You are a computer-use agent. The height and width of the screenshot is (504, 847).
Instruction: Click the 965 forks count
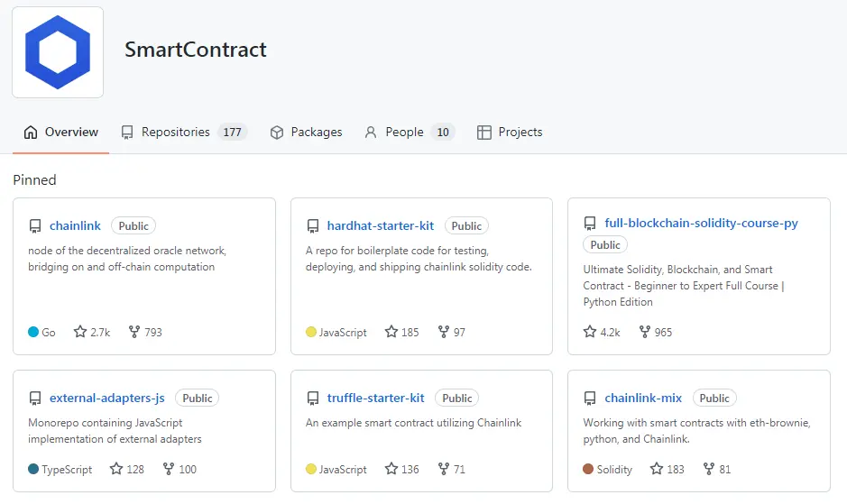(x=663, y=332)
